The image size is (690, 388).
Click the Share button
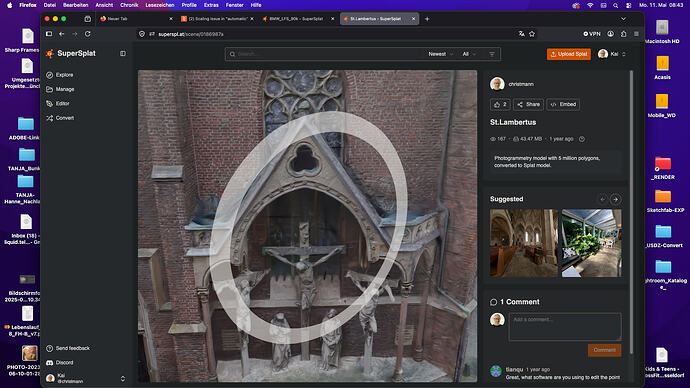coord(529,105)
